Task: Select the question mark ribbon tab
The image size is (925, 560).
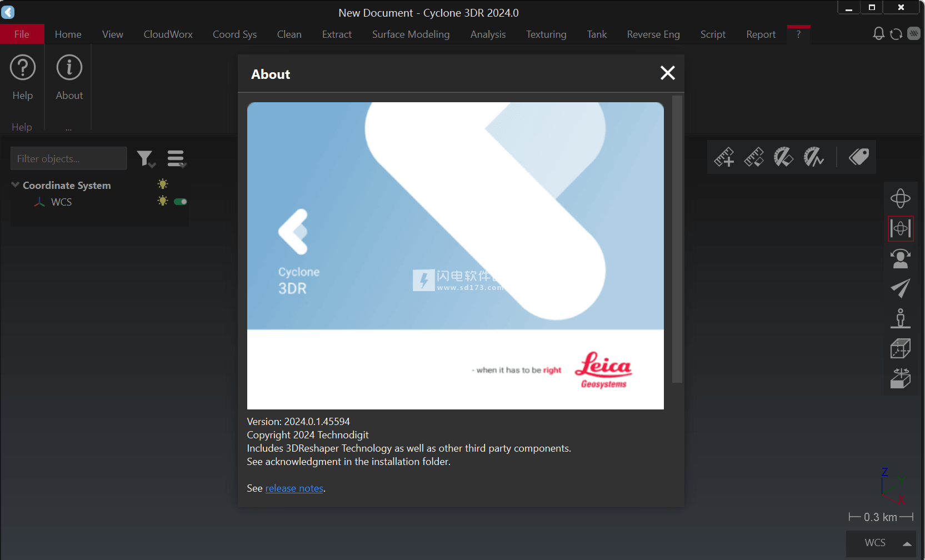Action: tap(799, 34)
